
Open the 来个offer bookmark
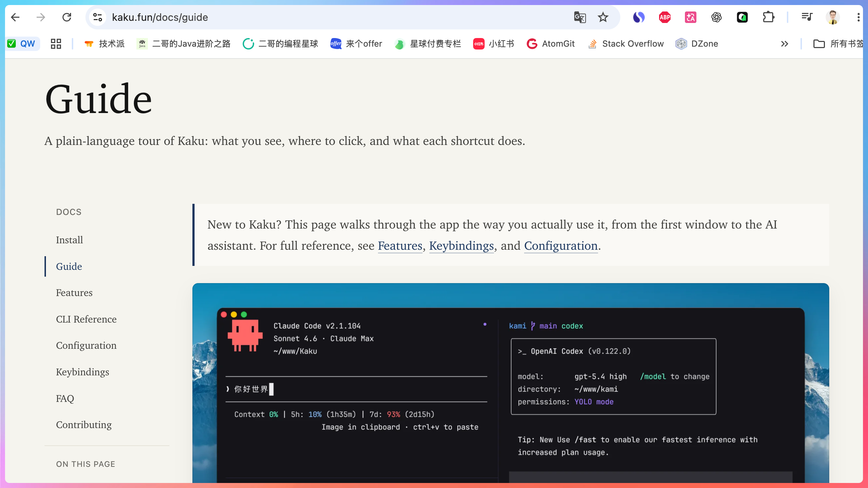(356, 44)
